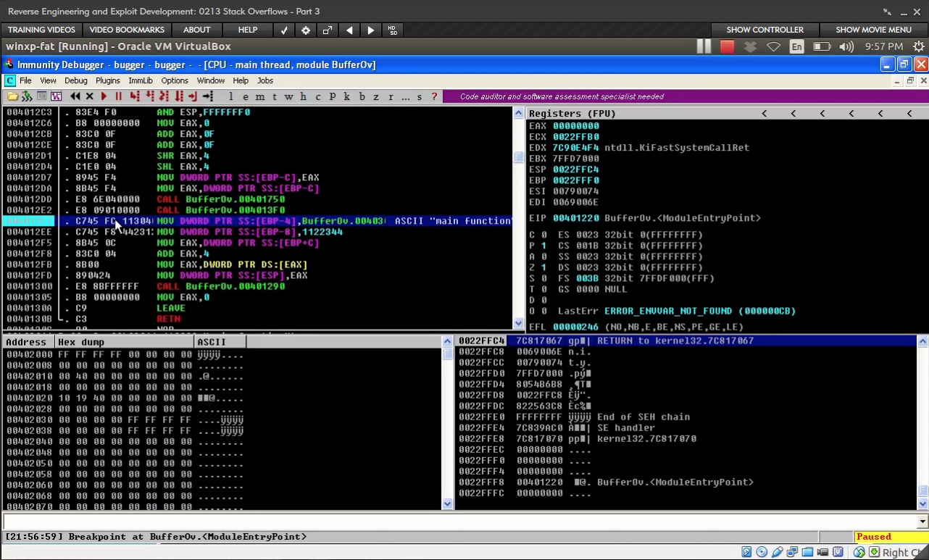Click the volume speaker icon in tray
929x560 pixels.
pyautogui.click(x=846, y=46)
